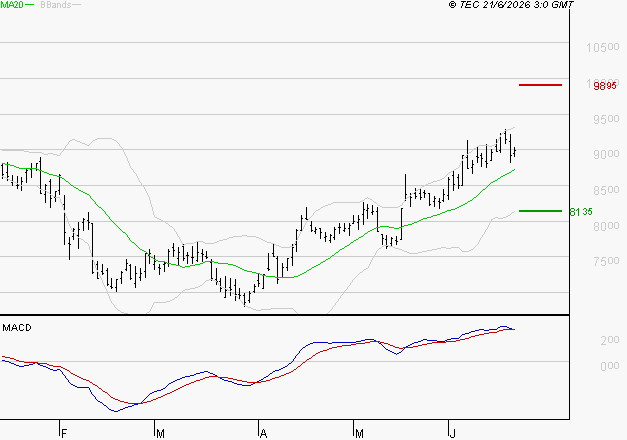Click the 9500 price axis label
627x440 pixels.
606,119
